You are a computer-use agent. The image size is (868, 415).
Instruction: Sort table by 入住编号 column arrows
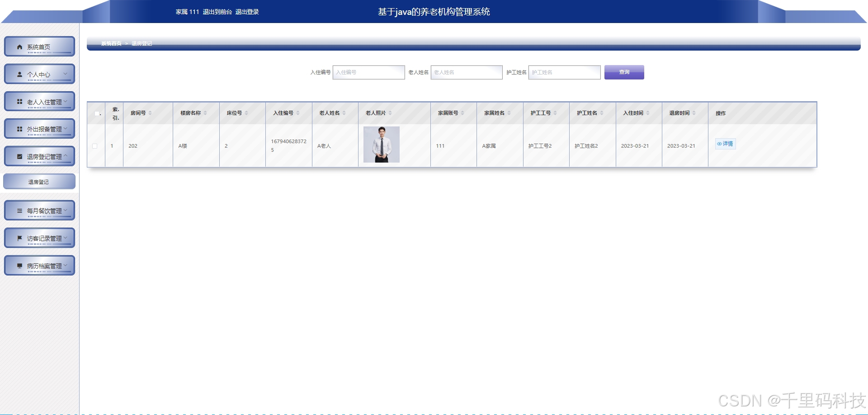pos(298,113)
